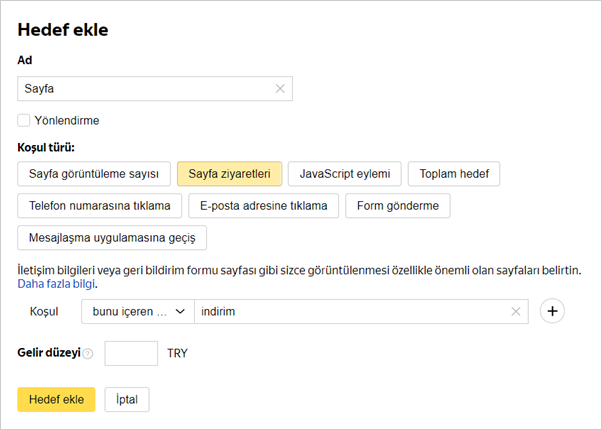Image resolution: width=602 pixels, height=430 pixels.
Task: Choose JavaScript eylemi condition type
Action: coord(344,173)
